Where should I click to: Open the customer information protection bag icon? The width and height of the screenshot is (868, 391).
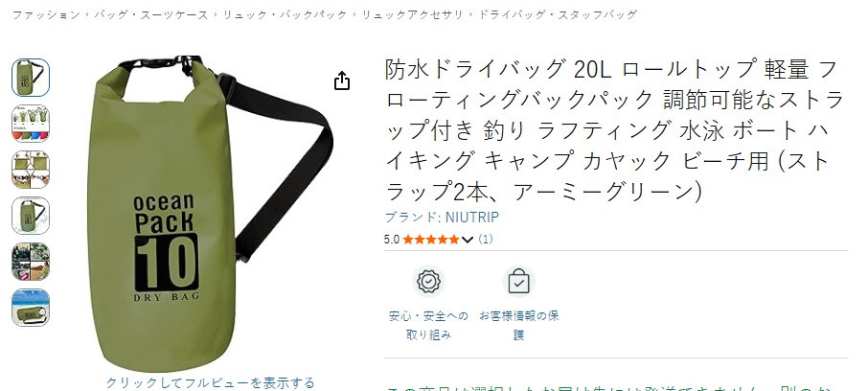coord(518,282)
